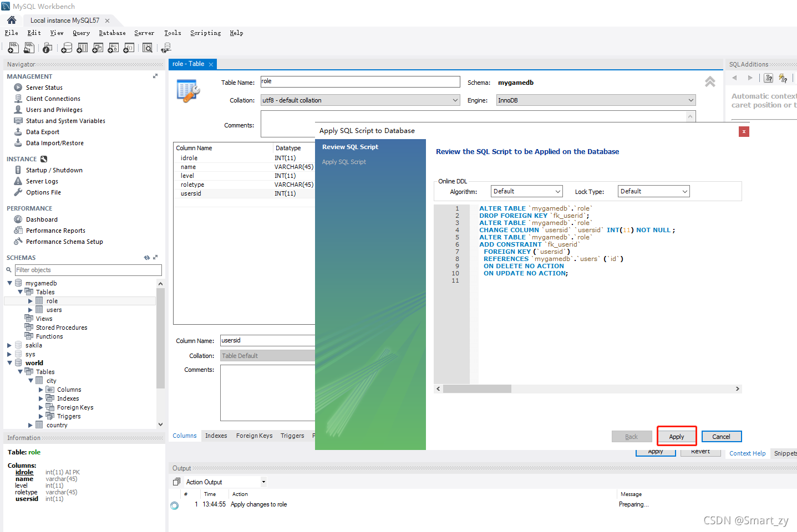
Task: Open the File menu
Action: 12,33
